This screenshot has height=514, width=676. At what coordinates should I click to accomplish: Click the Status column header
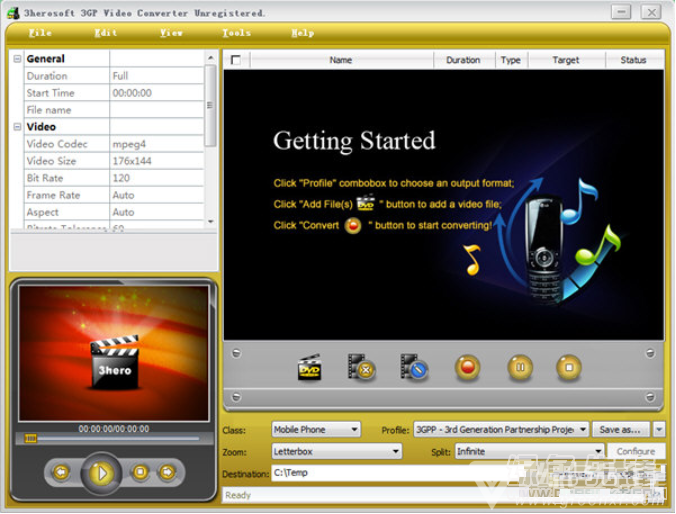(633, 60)
